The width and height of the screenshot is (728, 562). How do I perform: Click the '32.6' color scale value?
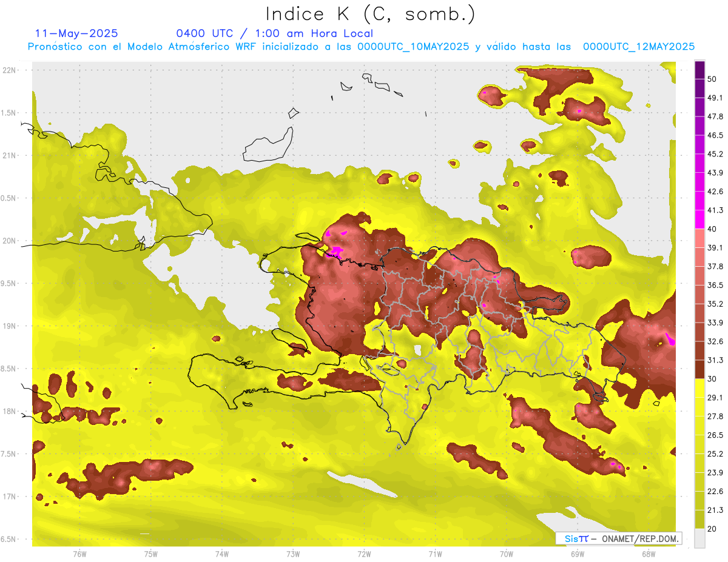[x=715, y=341]
